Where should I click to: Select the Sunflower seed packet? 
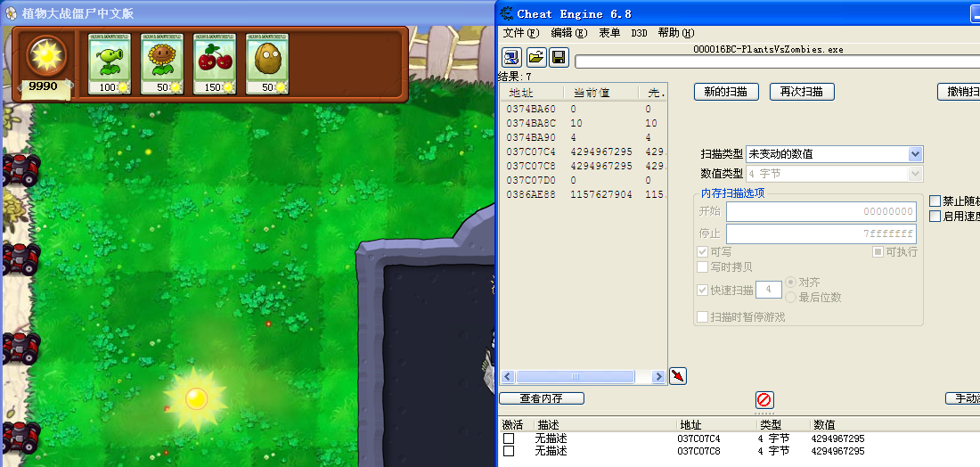click(x=162, y=64)
